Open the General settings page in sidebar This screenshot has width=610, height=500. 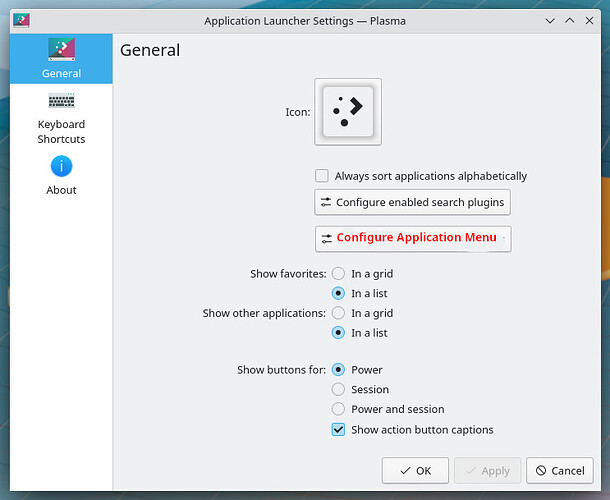pos(61,58)
